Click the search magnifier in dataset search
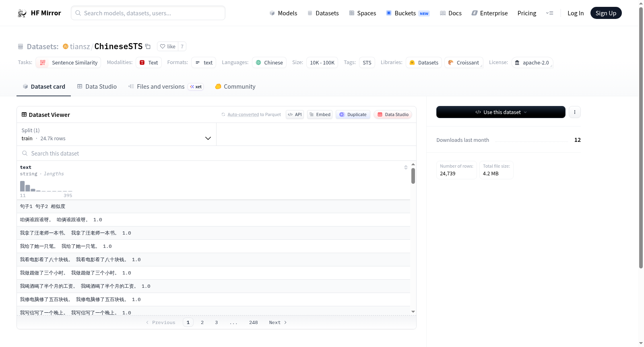Viewport: 644px width, 347px height. 25,153
